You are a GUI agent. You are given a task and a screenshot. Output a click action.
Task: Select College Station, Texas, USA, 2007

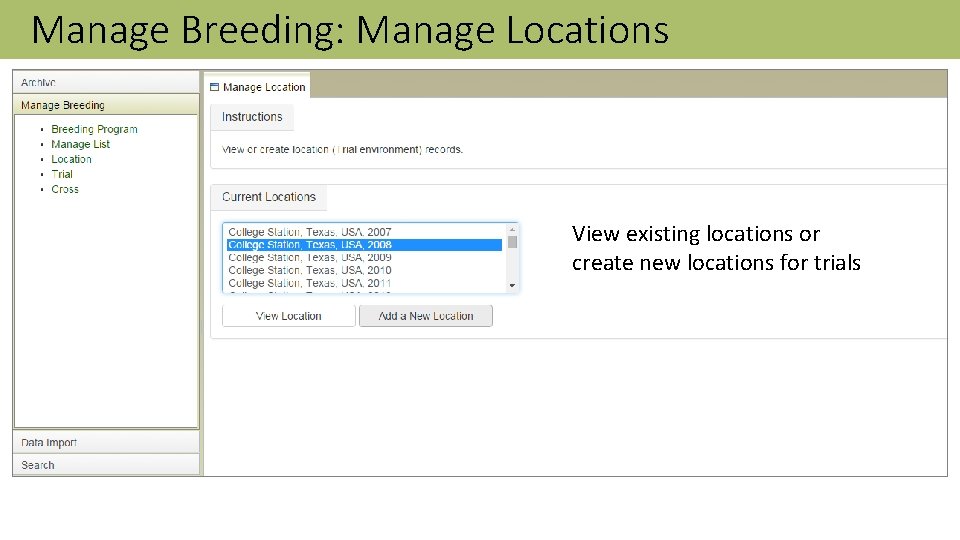pyautogui.click(x=364, y=232)
